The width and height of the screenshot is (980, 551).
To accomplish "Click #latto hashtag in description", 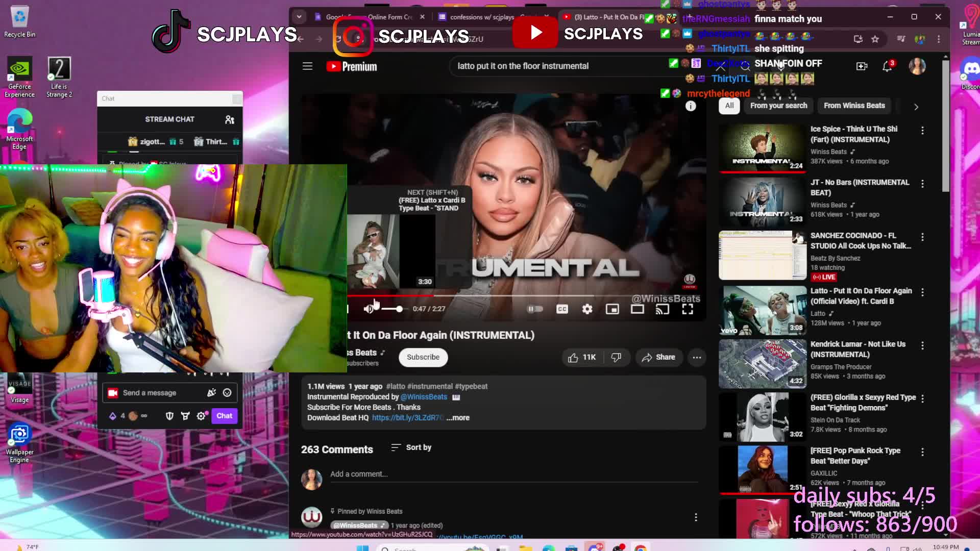I will 396,387.
